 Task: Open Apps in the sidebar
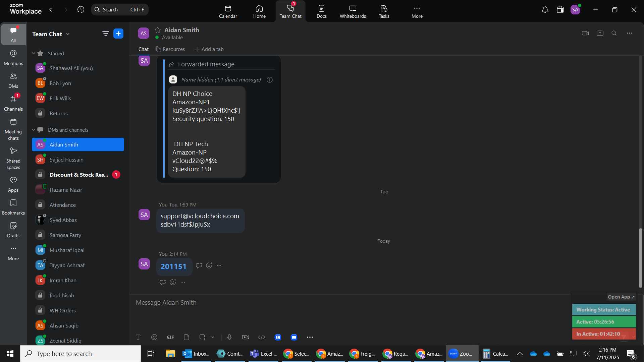[x=13, y=184]
